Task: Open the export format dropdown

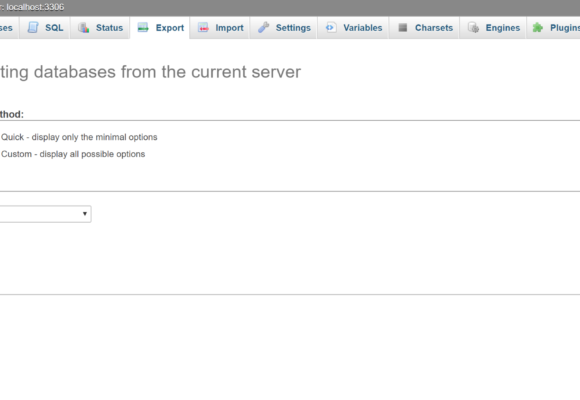Action: pyautogui.click(x=45, y=214)
